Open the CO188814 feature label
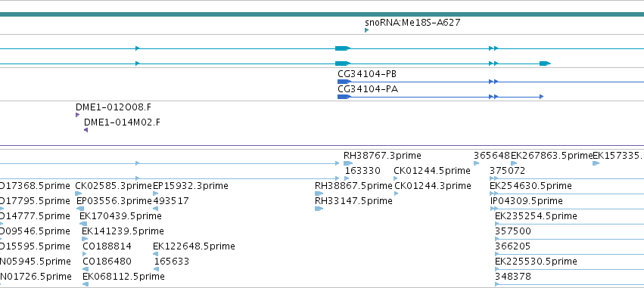Screen dimensions: 644x288 tap(107, 246)
